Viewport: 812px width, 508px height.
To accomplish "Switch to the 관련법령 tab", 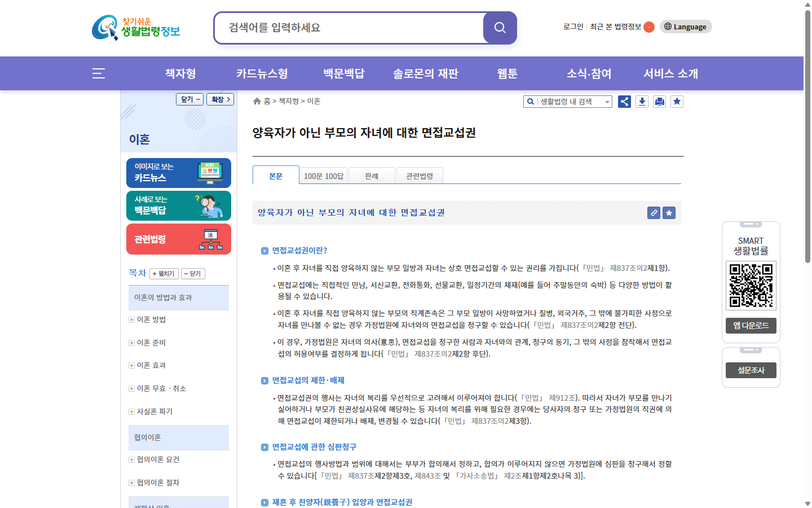I will pyautogui.click(x=420, y=176).
